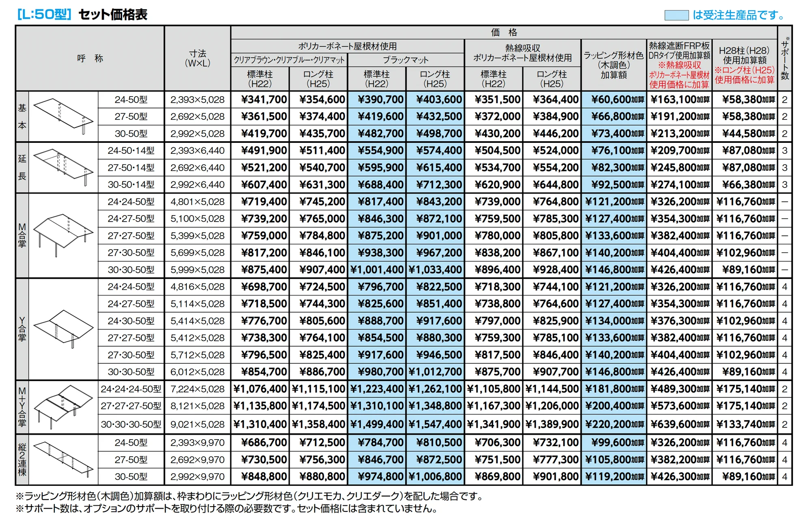
Task: Select price ¥341,700
Action: (264, 99)
